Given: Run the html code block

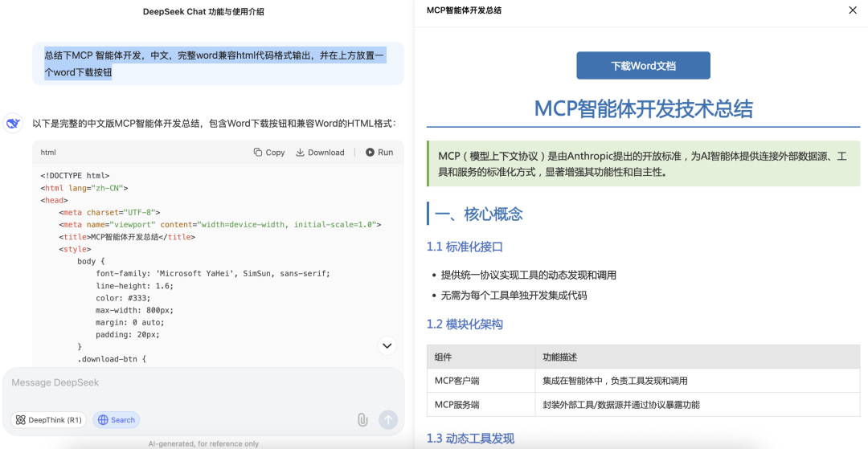Looking at the screenshot, I should (379, 153).
